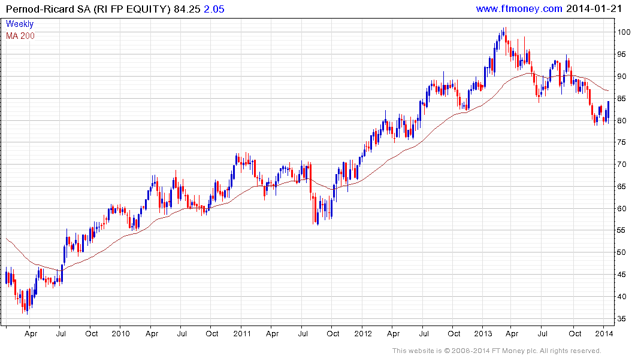The height and width of the screenshot is (359, 644).
Task: Click the copyright notice FT Money plc
Action: 497,351
